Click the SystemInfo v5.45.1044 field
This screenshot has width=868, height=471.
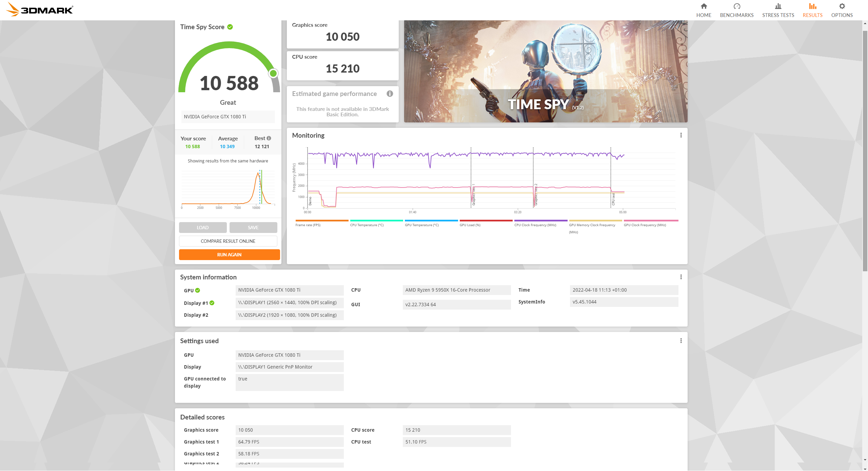point(624,302)
